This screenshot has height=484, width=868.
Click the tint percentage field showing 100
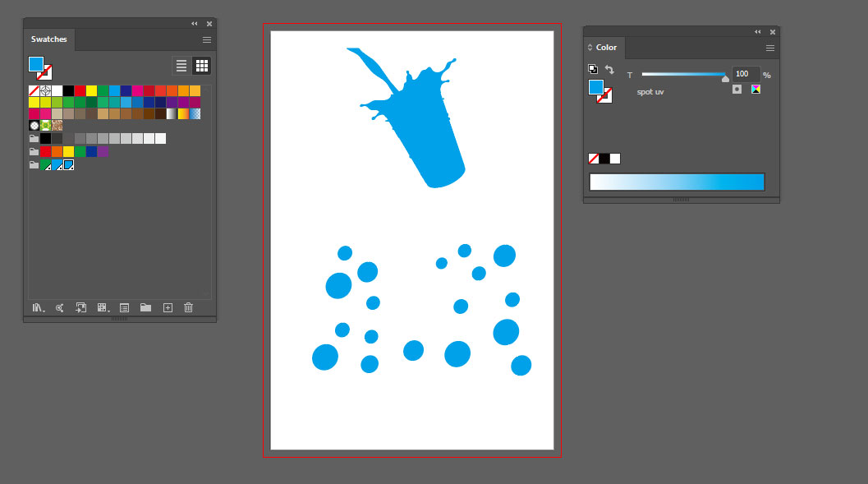744,74
